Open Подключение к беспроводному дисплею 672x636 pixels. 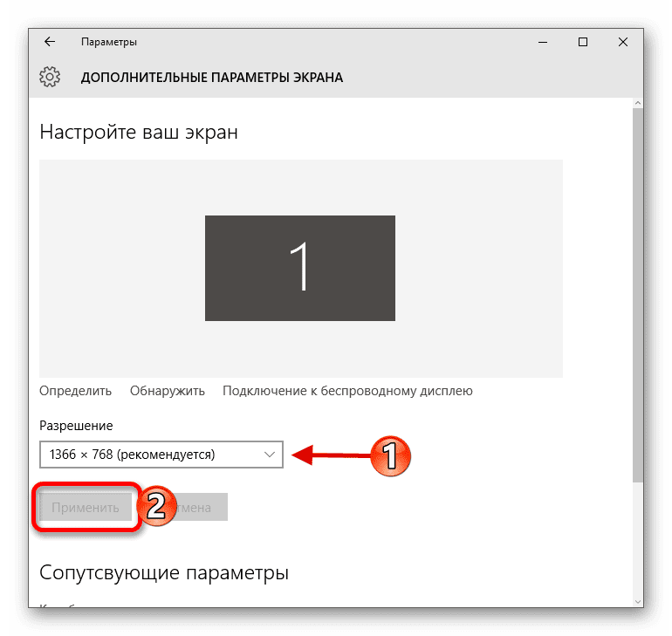(x=347, y=391)
